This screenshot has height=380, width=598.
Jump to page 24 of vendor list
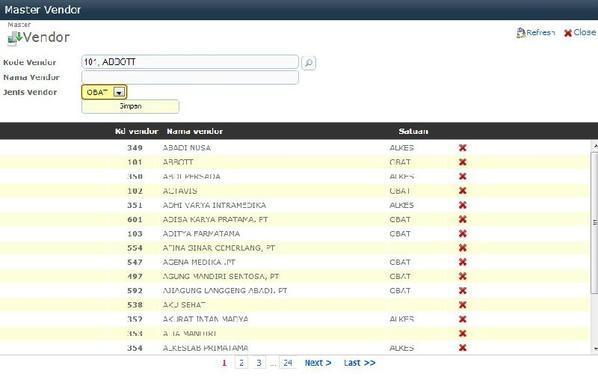(288, 363)
